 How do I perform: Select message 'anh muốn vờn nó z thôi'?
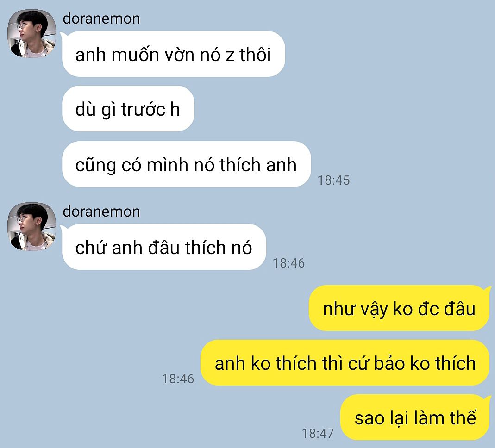[174, 54]
